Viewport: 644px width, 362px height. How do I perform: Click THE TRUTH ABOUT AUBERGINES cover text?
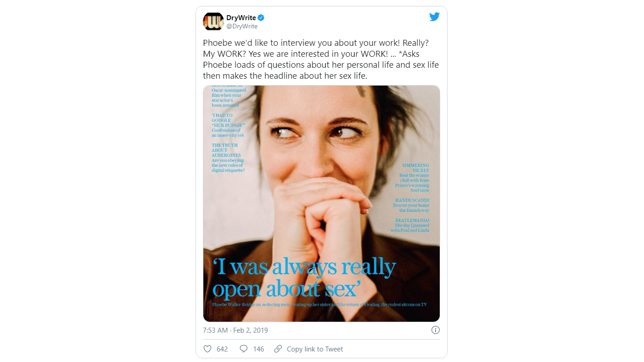225,150
